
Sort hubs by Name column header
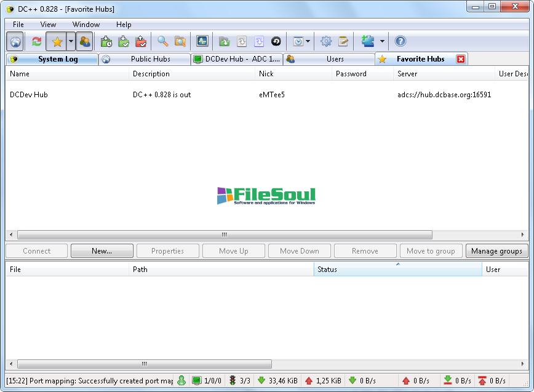67,74
